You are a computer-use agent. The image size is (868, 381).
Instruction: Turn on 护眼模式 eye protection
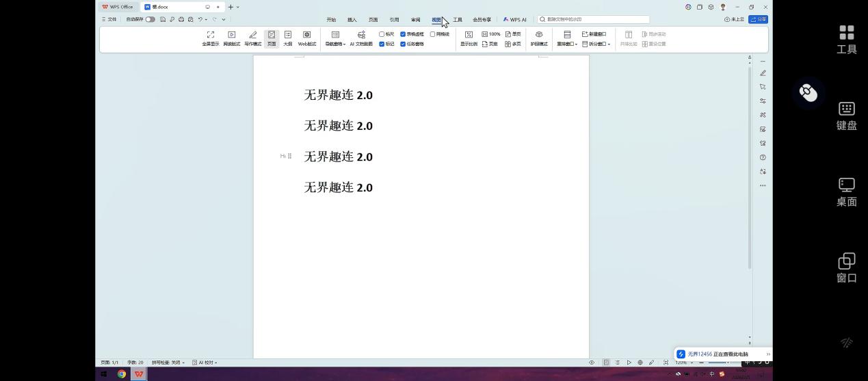point(539,38)
